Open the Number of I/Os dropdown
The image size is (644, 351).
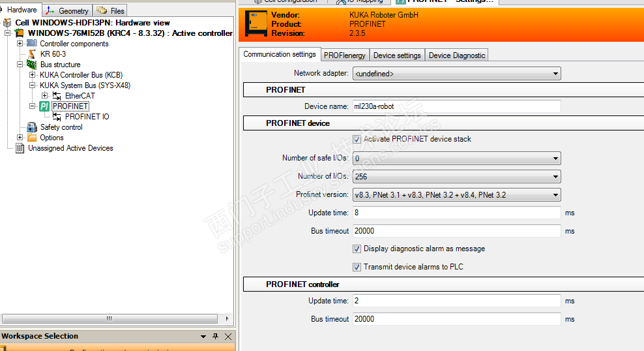[555, 177]
